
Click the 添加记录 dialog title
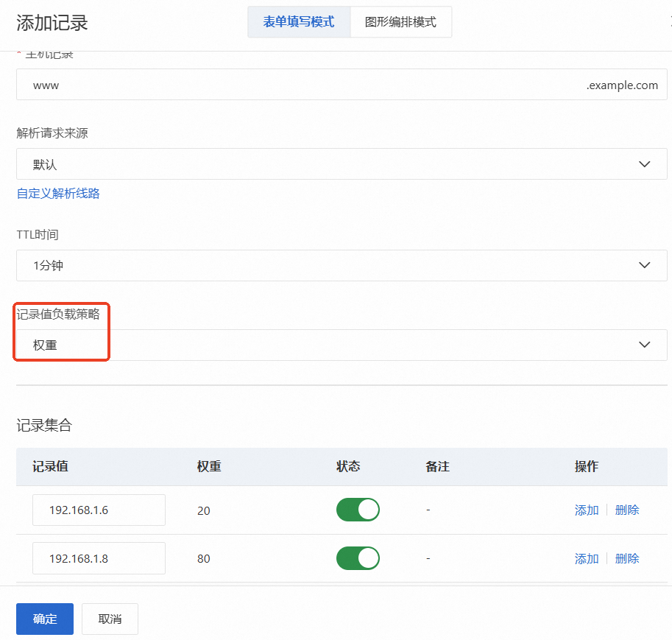52,23
